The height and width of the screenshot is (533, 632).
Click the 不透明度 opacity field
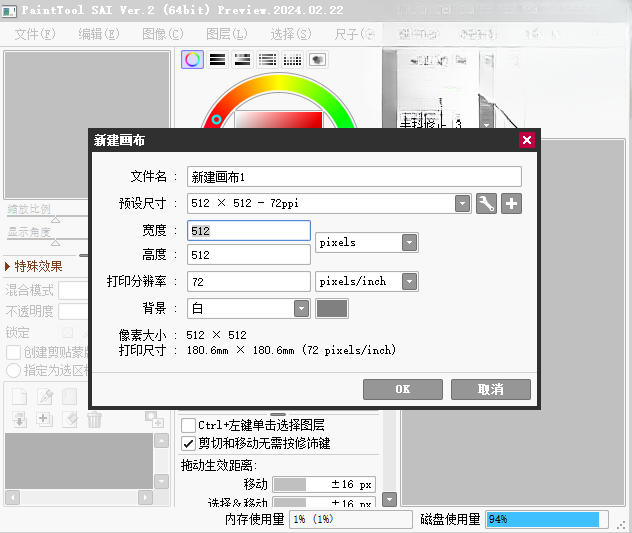[73, 311]
